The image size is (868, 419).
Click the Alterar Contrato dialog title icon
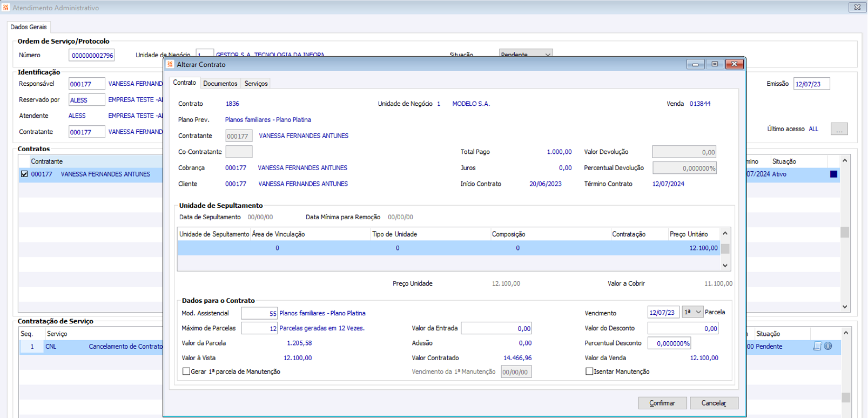[170, 64]
